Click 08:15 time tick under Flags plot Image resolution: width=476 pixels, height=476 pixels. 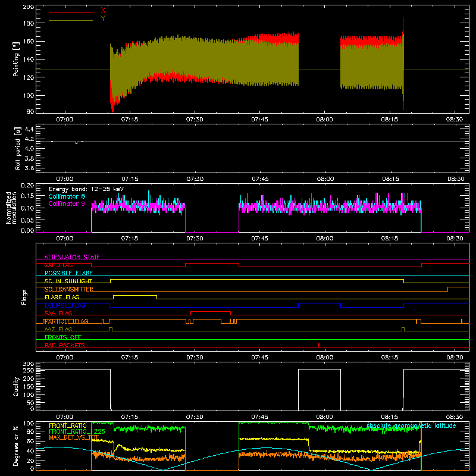pos(390,358)
